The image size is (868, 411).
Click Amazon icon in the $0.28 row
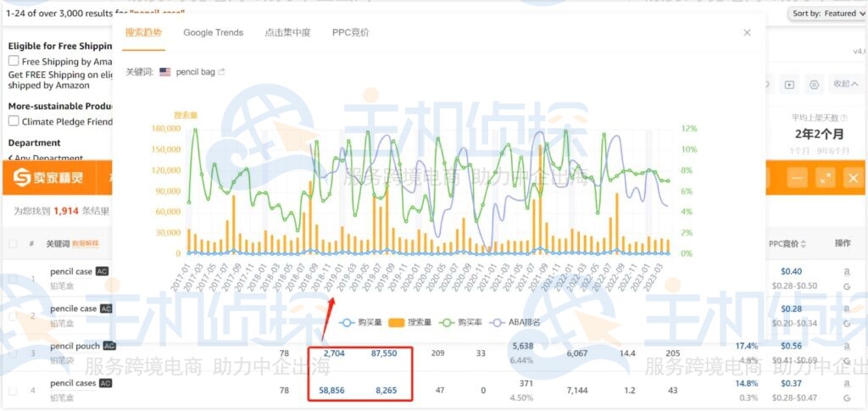coord(847,308)
